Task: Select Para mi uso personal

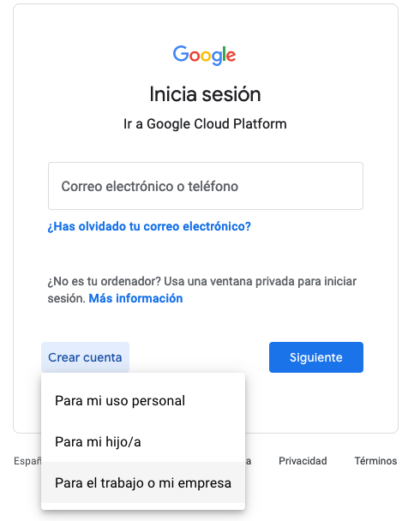Action: coord(143,401)
